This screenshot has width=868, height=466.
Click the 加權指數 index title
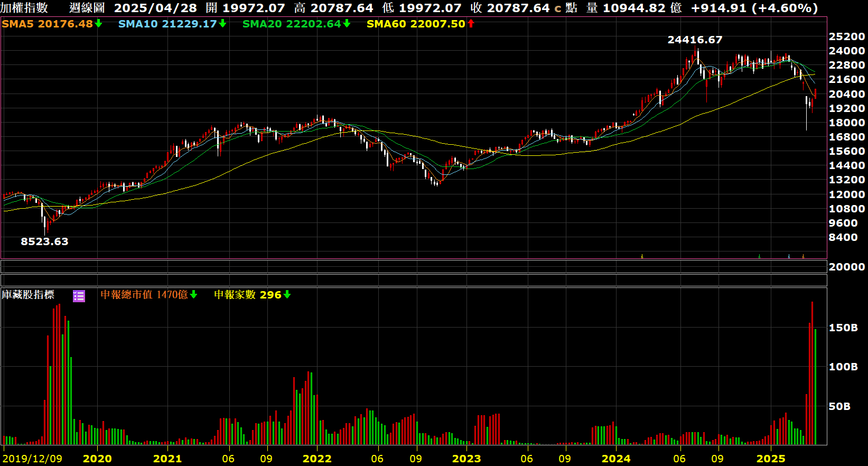coord(24,8)
